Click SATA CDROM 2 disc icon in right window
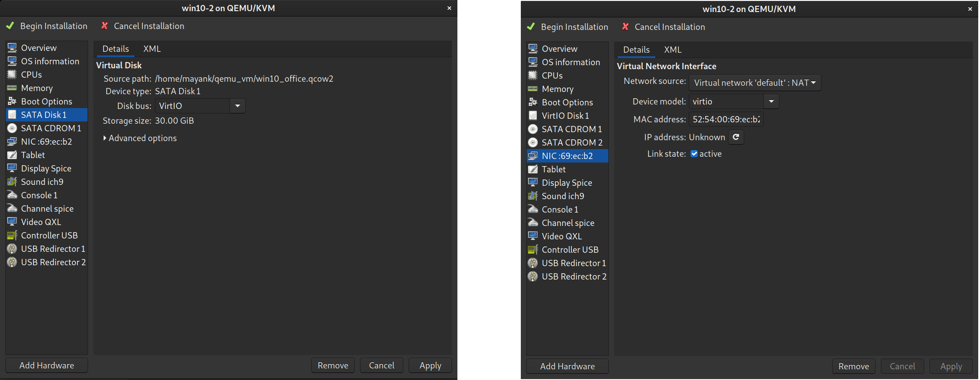The image size is (980, 380). click(533, 142)
